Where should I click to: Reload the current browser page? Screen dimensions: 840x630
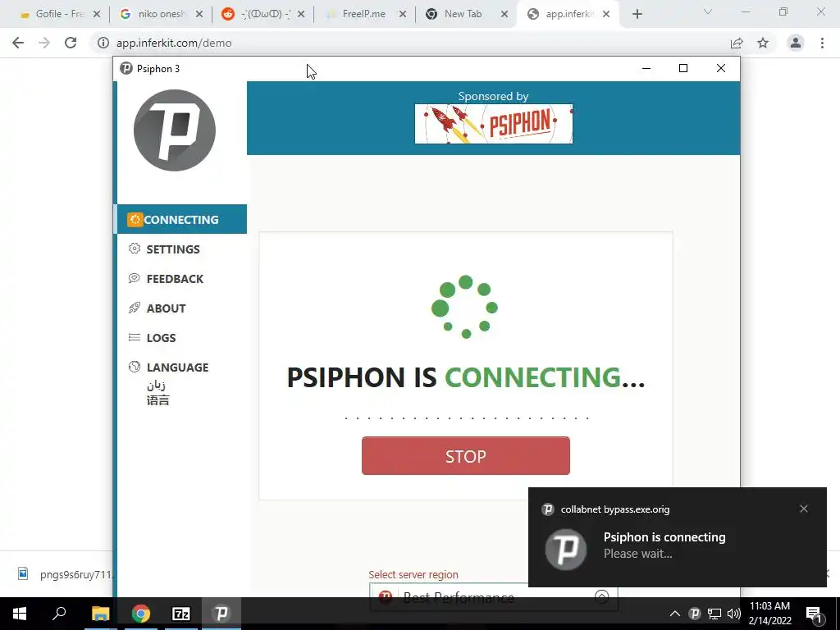pyautogui.click(x=71, y=43)
